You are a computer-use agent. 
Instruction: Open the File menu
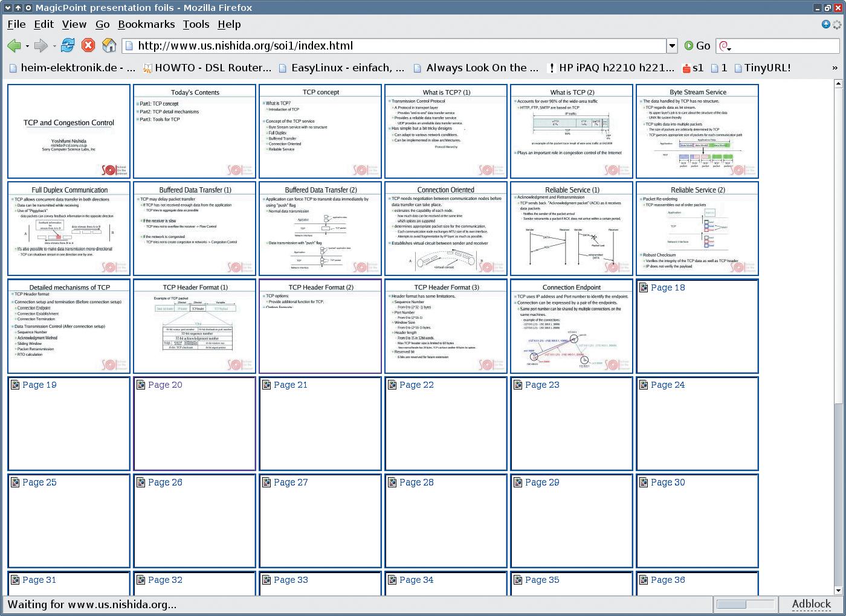(x=16, y=24)
